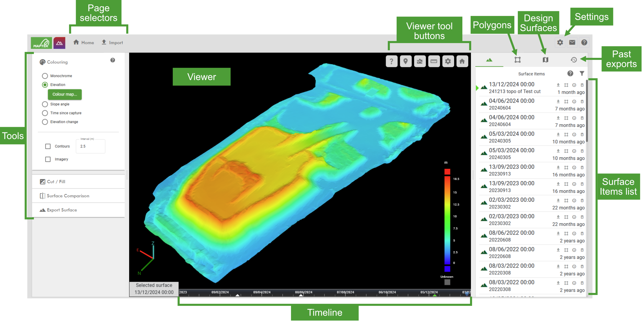644x323 pixels.
Task: Click the viewer ruler measure tool button
Action: pos(434,61)
